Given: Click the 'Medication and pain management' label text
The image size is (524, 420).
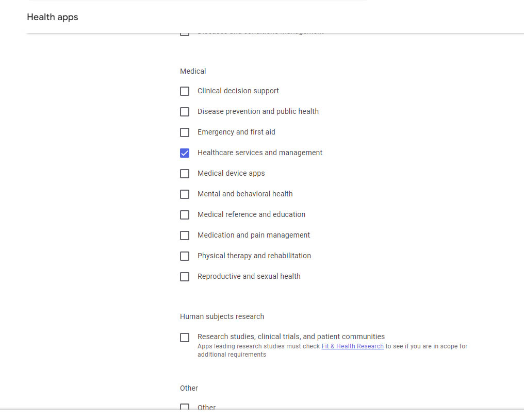Looking at the screenshot, I should point(253,235).
